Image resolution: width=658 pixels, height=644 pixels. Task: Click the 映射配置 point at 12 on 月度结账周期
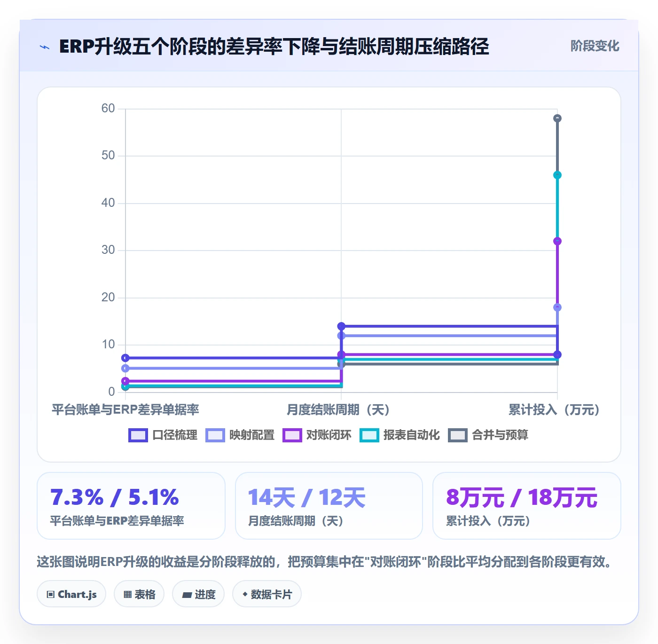click(341, 336)
